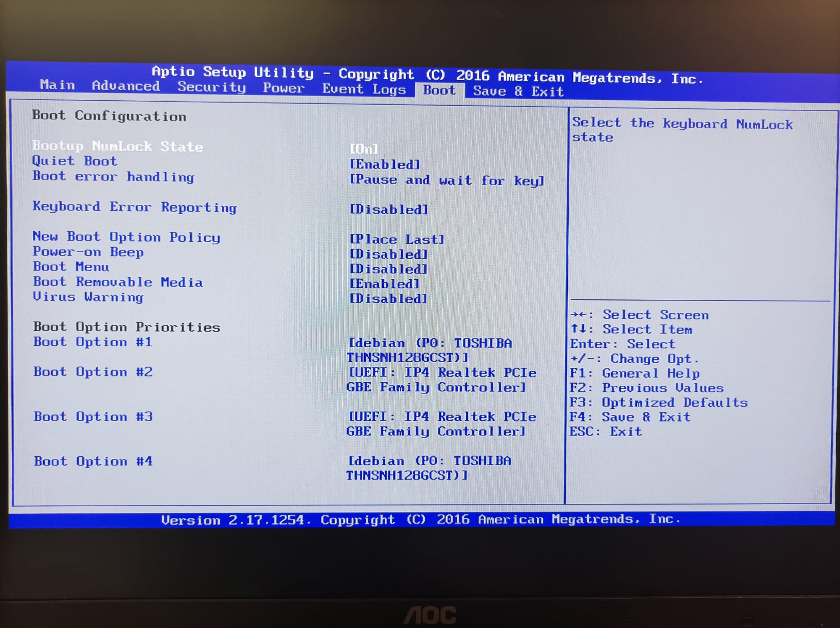Click the Boot Configuration heading
840x628 pixels.
coord(109,115)
